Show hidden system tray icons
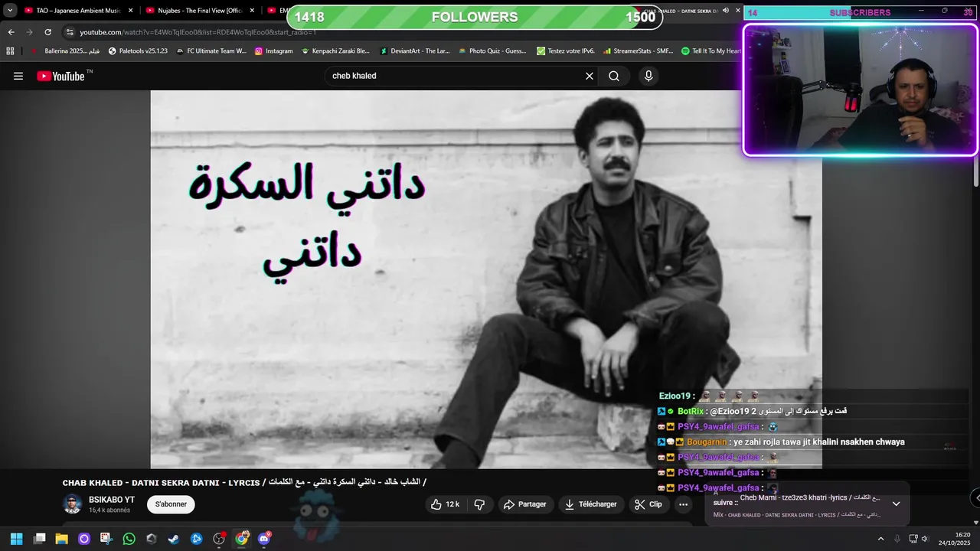 pos(880,539)
